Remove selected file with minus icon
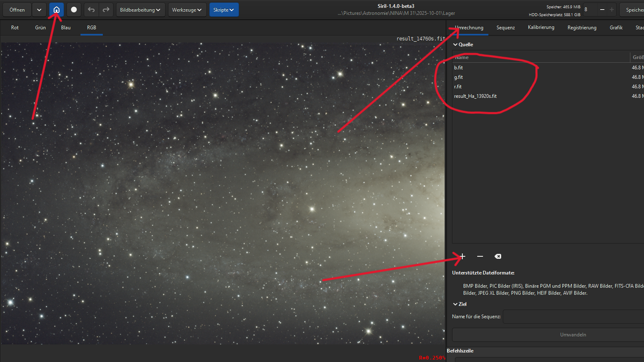The image size is (644, 362). point(480,256)
